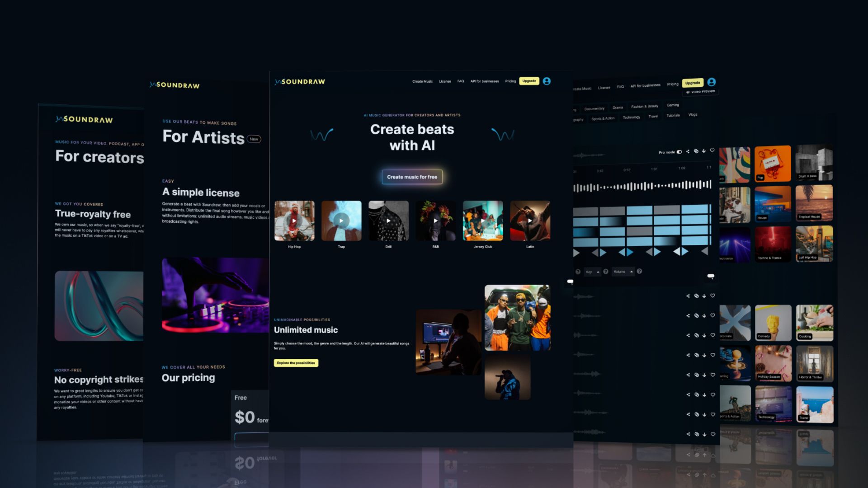Select the API for businesses tab
Viewport: 868px width, 488px height.
[x=484, y=81]
